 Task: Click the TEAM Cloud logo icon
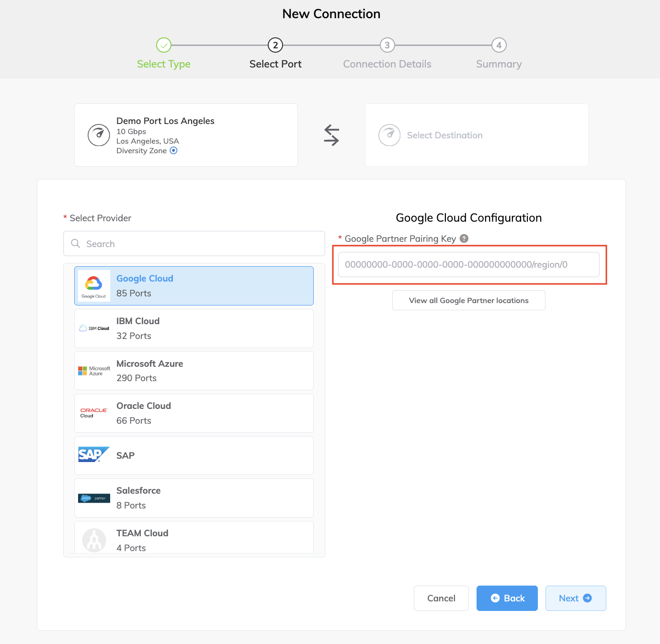(x=94, y=540)
